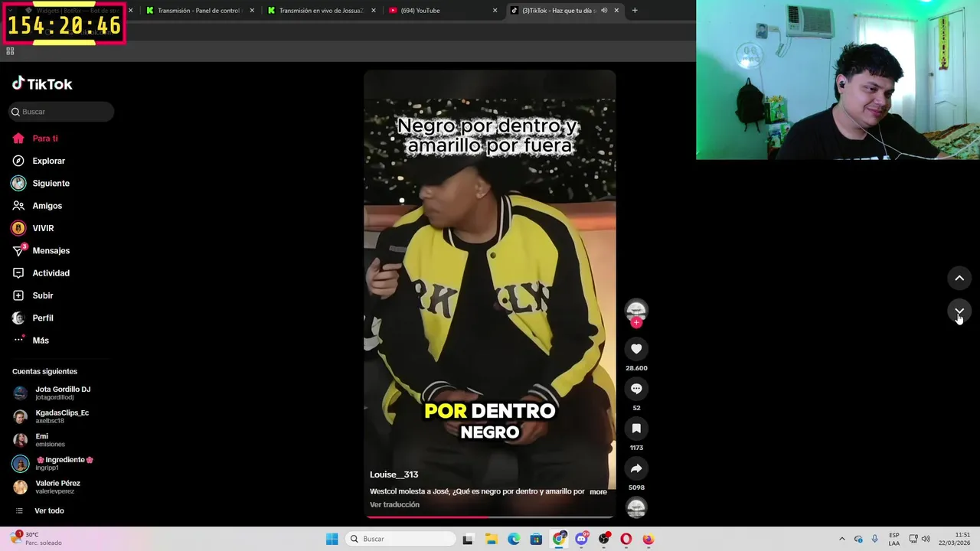
Task: Switch to the (694) YouTube tab
Action: coord(443,11)
